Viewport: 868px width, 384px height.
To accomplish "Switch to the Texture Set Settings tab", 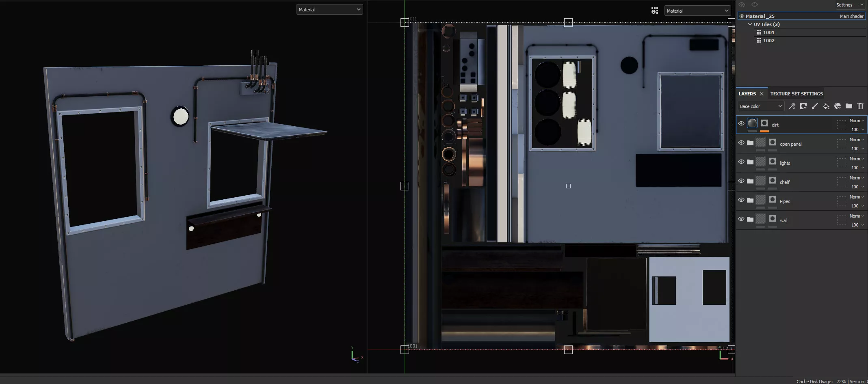I will pos(796,94).
